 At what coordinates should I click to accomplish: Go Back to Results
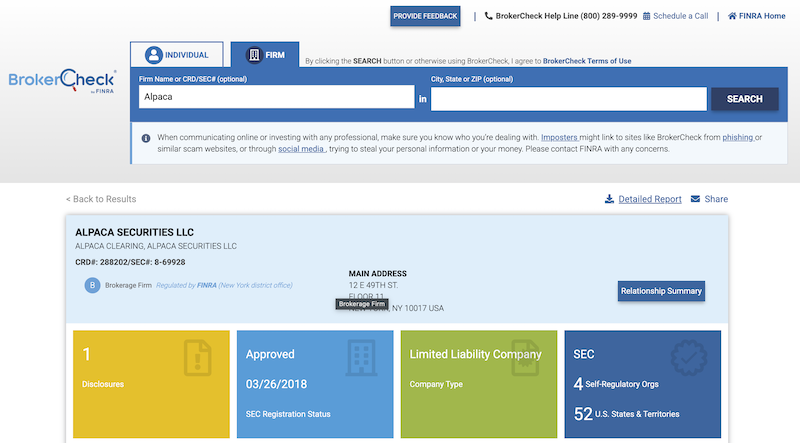pyautogui.click(x=101, y=199)
